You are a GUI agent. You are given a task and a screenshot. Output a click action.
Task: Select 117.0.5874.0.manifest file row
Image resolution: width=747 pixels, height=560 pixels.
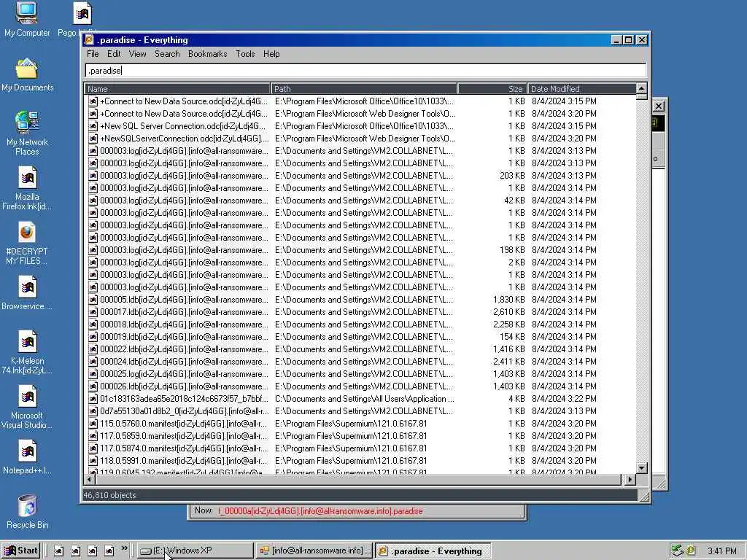tap(360, 448)
